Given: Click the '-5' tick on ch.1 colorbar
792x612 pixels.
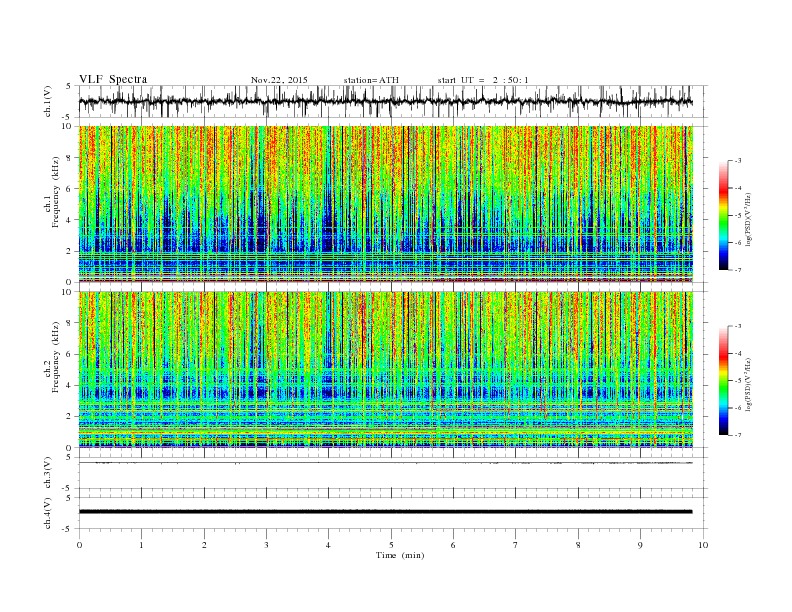Looking at the screenshot, I should pos(738,215).
